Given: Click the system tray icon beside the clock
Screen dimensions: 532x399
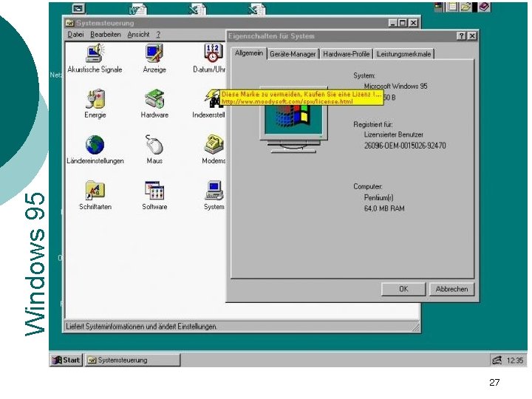Looking at the screenshot, I should tap(497, 360).
